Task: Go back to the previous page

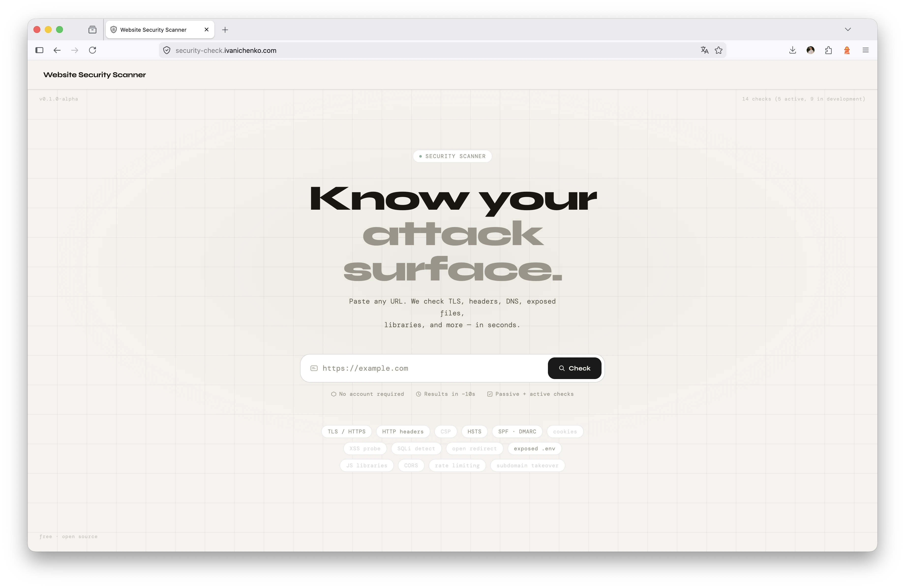Action: (57, 50)
